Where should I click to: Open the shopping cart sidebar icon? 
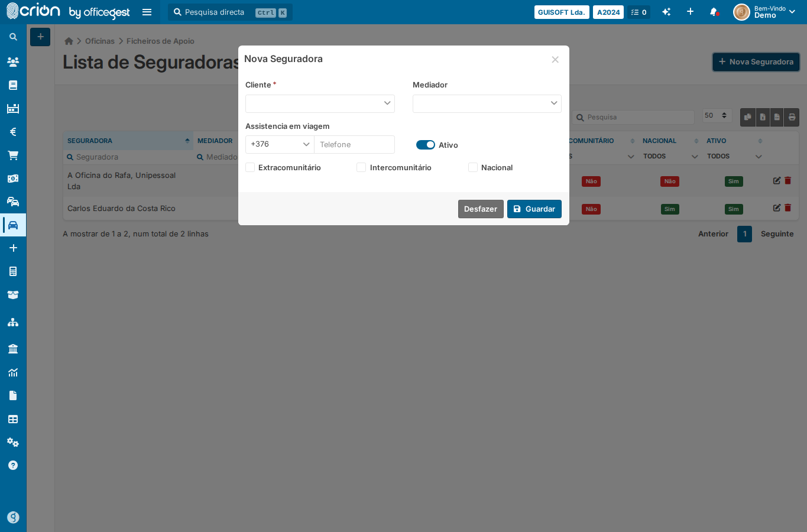coord(13,155)
